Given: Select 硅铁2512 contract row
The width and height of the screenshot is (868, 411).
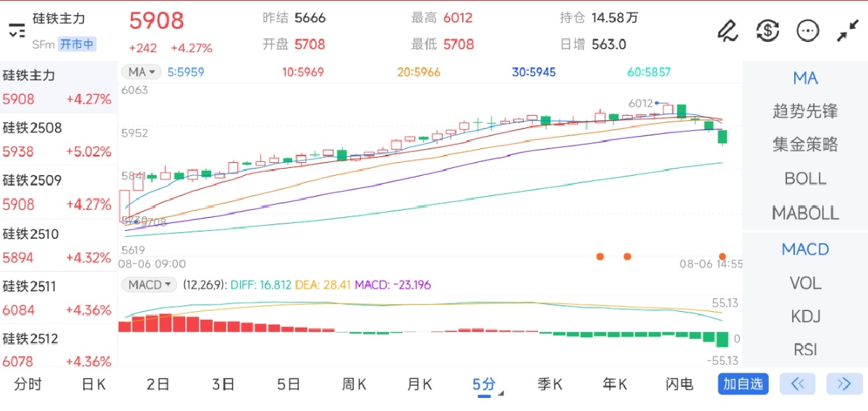Looking at the screenshot, I should click(x=58, y=348).
